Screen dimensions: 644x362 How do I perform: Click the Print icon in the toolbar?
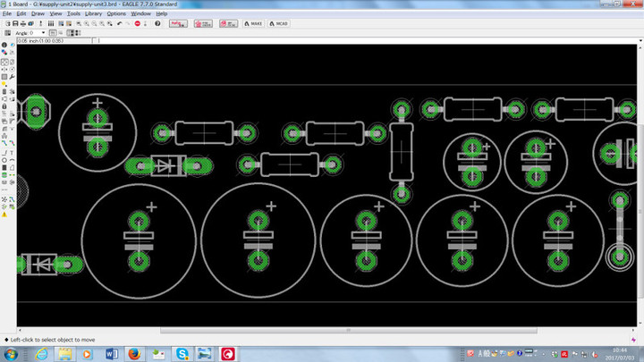tap(24, 23)
